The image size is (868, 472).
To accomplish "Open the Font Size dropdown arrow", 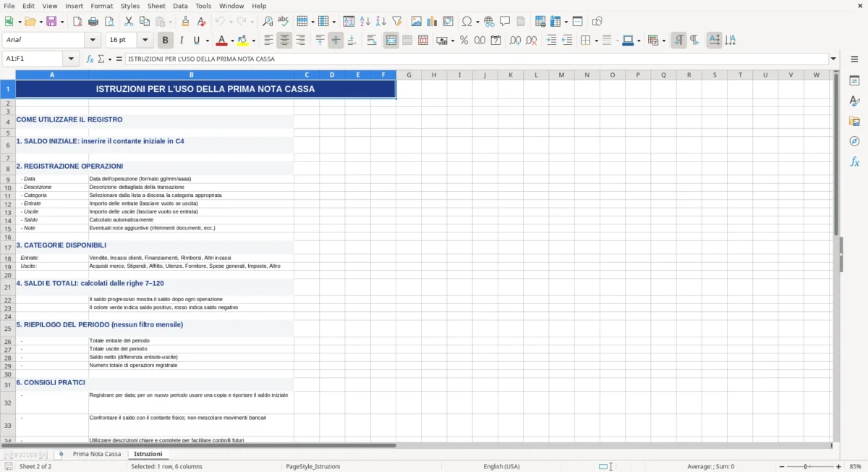I will pyautogui.click(x=145, y=41).
